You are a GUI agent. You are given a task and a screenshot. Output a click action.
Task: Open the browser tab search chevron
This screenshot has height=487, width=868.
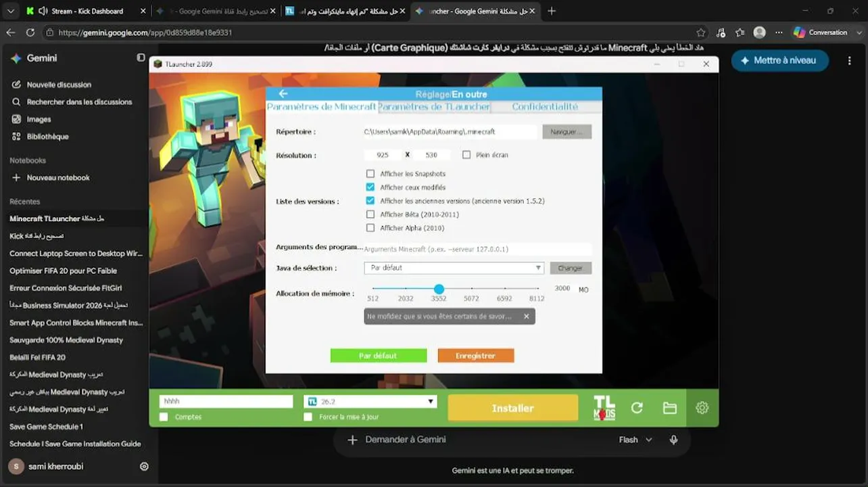[x=10, y=11]
